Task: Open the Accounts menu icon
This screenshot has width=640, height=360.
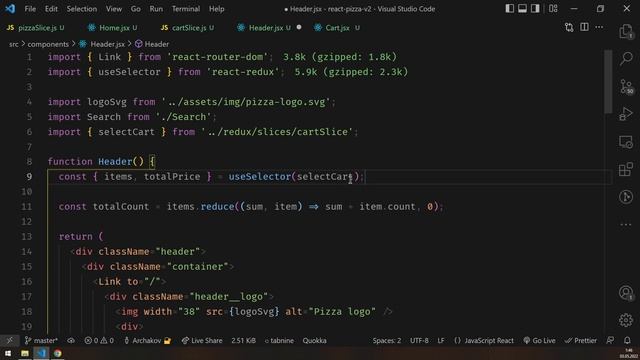Action: click(x=626, y=293)
